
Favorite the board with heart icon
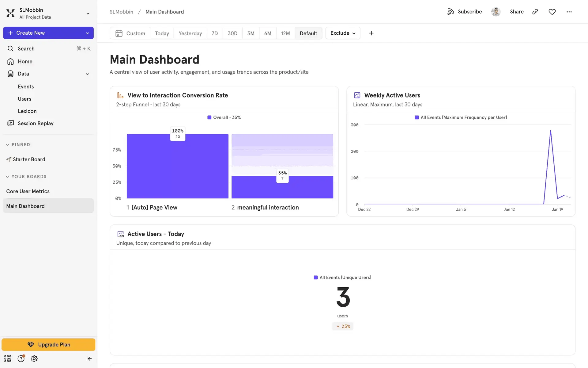point(552,12)
